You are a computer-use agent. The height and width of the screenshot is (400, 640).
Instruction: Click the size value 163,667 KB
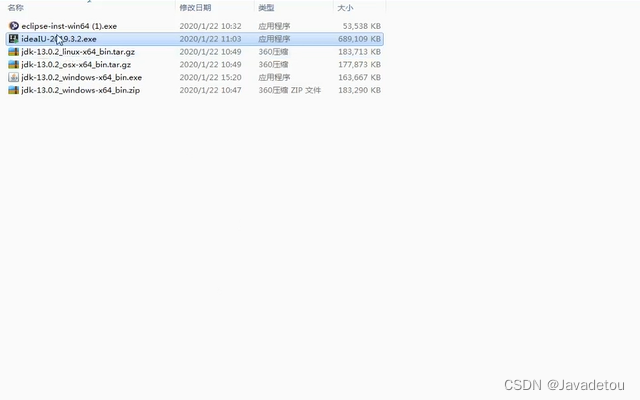359,77
